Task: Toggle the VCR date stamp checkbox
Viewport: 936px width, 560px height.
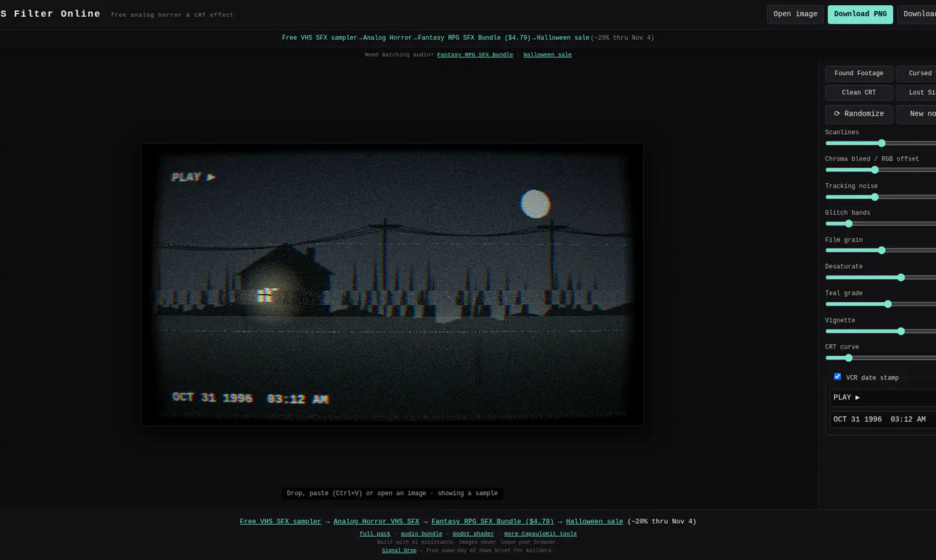Action: coord(837,377)
